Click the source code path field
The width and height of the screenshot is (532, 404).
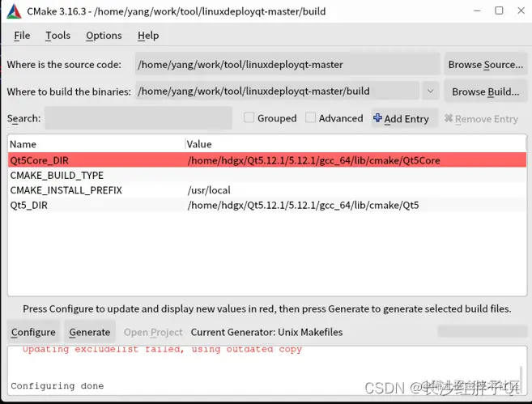pyautogui.click(x=287, y=64)
